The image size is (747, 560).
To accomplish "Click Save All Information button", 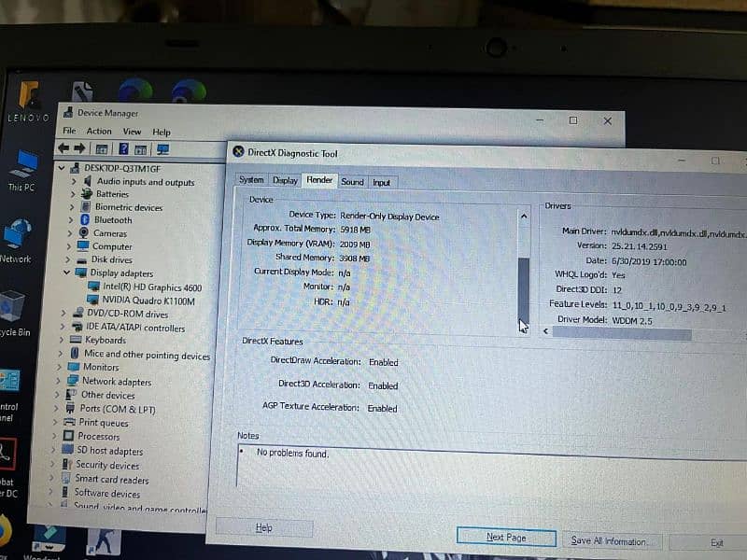I will [612, 541].
